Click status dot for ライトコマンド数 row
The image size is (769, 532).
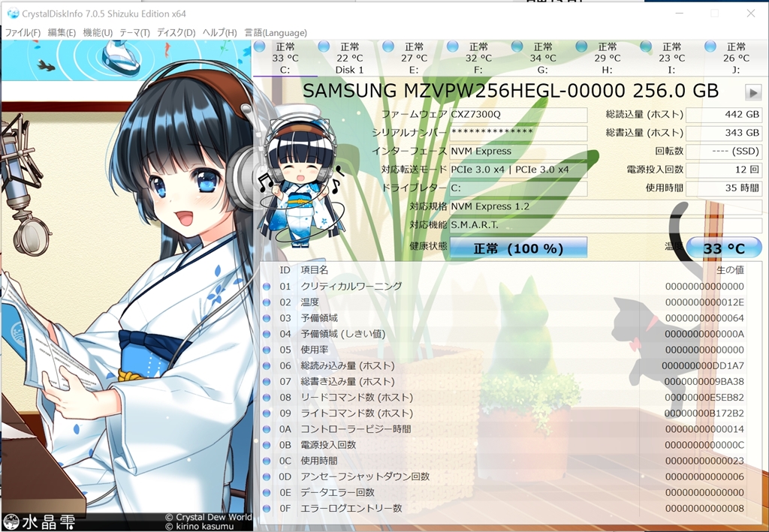[267, 413]
